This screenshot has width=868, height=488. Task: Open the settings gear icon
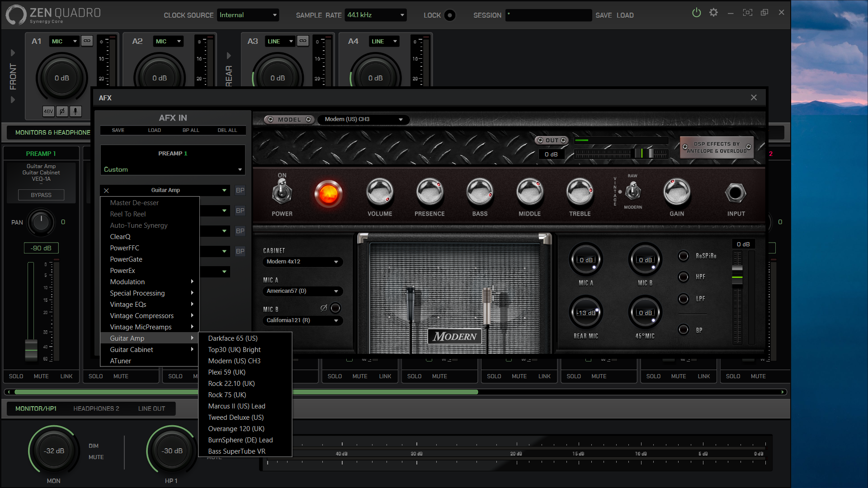pyautogui.click(x=713, y=13)
